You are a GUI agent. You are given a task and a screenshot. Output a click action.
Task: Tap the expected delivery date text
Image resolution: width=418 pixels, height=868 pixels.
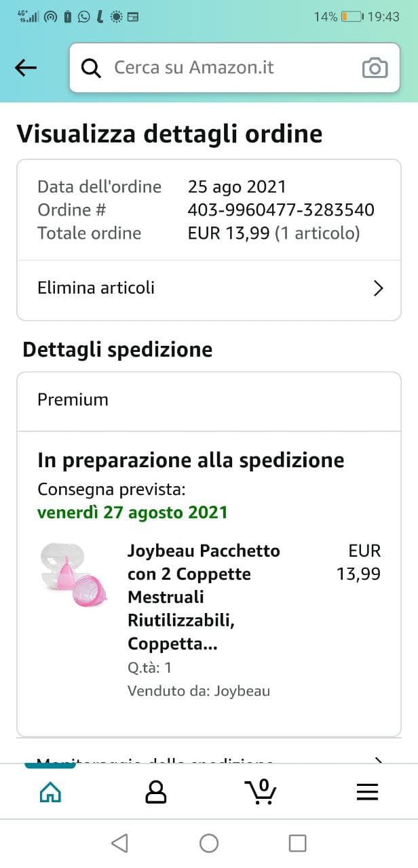click(132, 512)
